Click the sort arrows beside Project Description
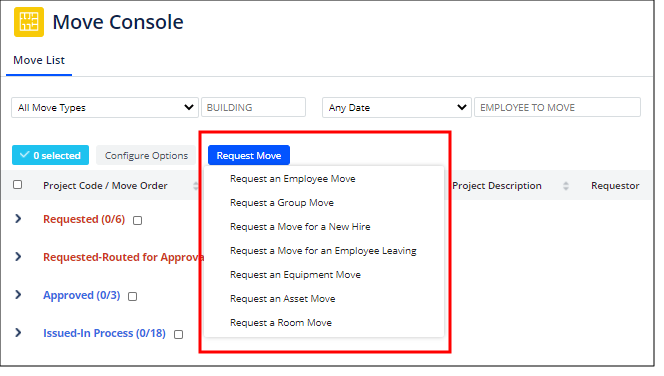Viewport: 664px width, 376px height. coord(566,186)
